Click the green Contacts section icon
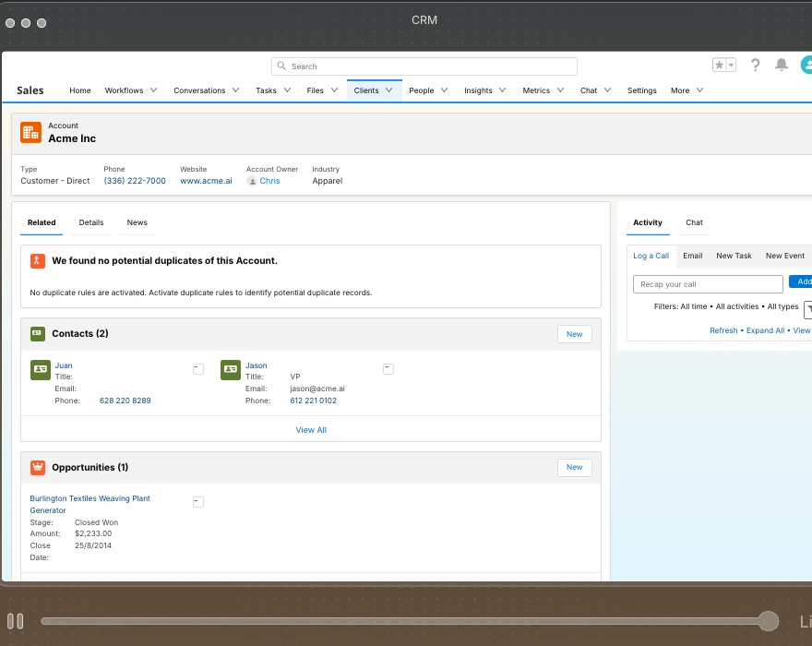Viewport: 812px width, 646px height. (37, 334)
